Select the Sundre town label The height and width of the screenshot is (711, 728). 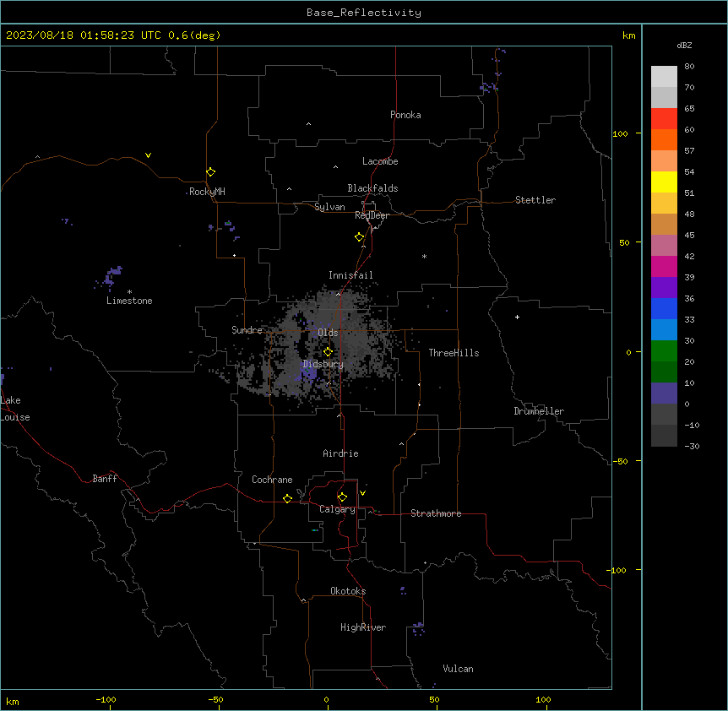pos(247,330)
